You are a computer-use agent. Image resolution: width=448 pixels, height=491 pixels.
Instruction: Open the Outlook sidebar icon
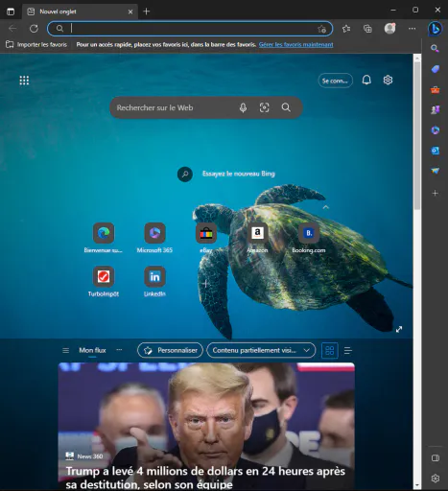point(436,151)
